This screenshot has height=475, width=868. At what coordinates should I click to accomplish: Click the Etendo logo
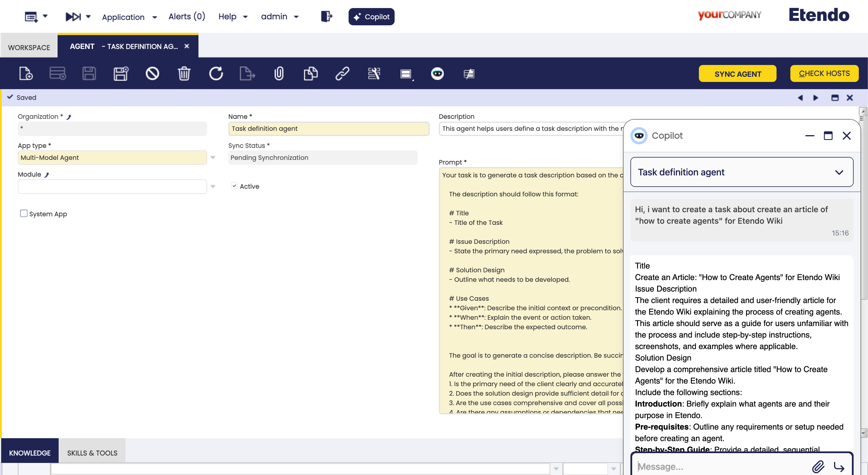[819, 15]
